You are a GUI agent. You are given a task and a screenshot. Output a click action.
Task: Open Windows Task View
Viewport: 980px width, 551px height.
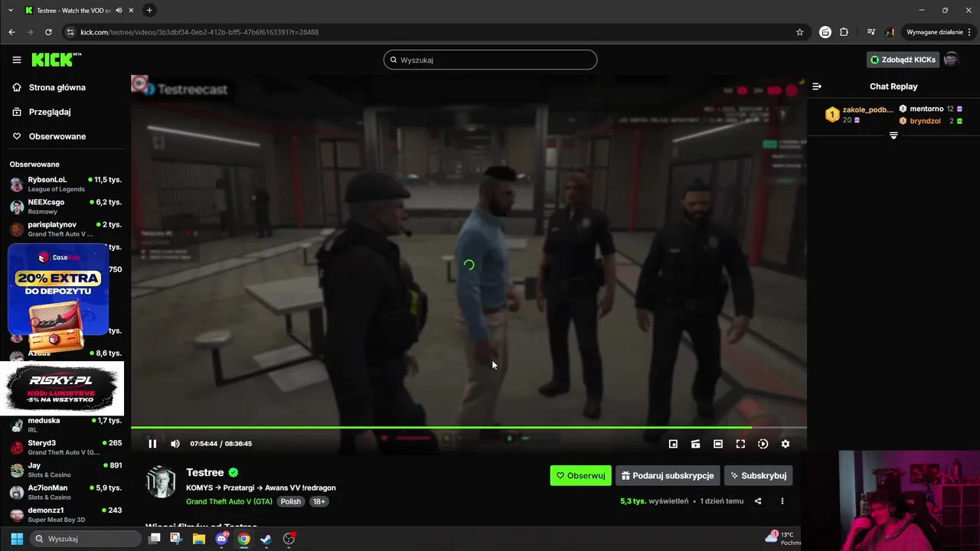click(154, 539)
